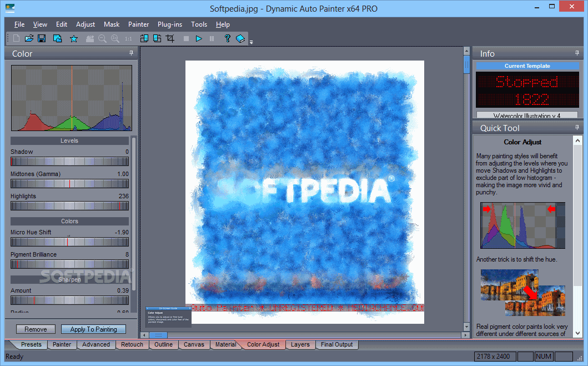Open the Plug-ins menu
This screenshot has height=366, width=588.
(x=170, y=24)
